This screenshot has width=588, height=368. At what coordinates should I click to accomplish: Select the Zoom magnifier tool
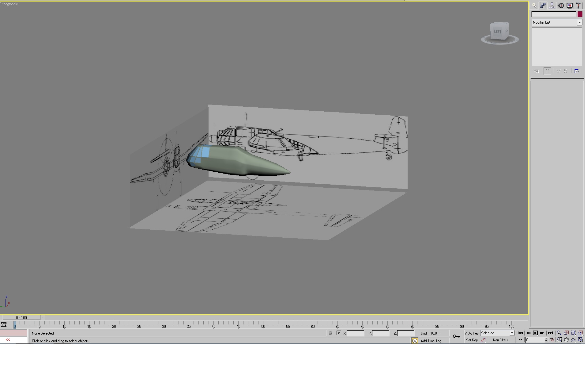[x=559, y=333]
